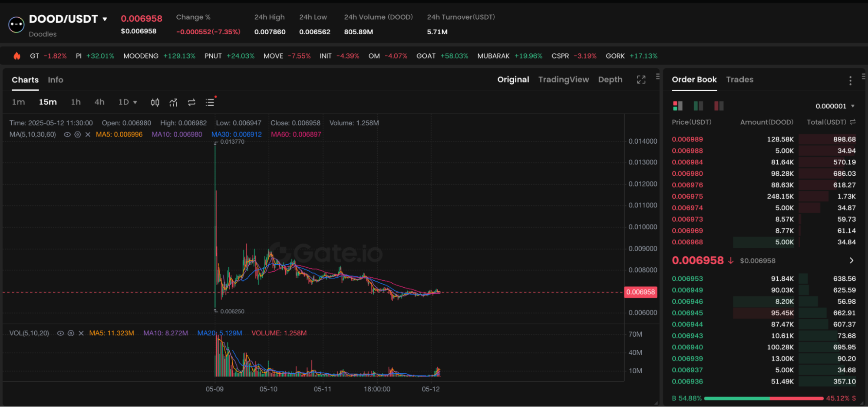Open the Order Book three-dot options menu
Screen dimensions: 868x407
(850, 80)
